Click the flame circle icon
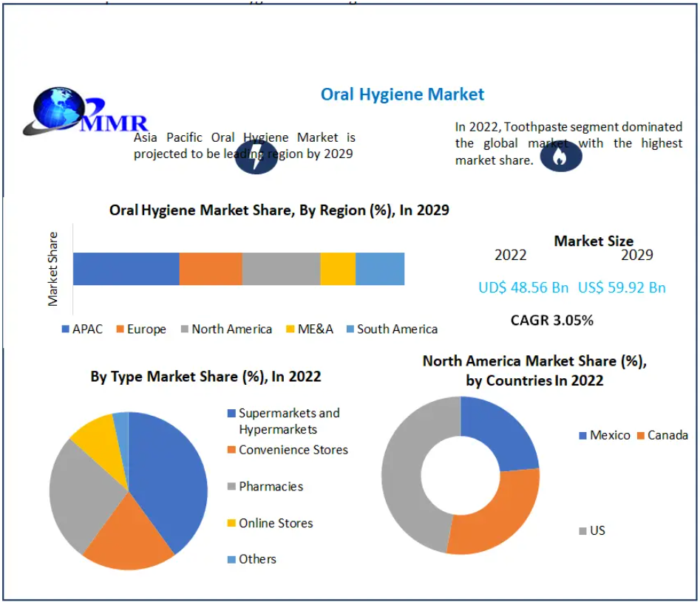The image size is (700, 602). pyautogui.click(x=560, y=154)
